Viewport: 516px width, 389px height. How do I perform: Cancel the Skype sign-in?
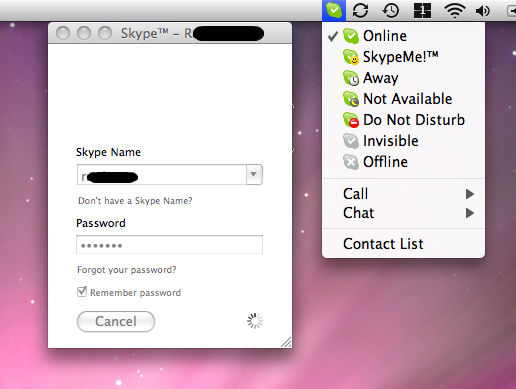(x=116, y=321)
